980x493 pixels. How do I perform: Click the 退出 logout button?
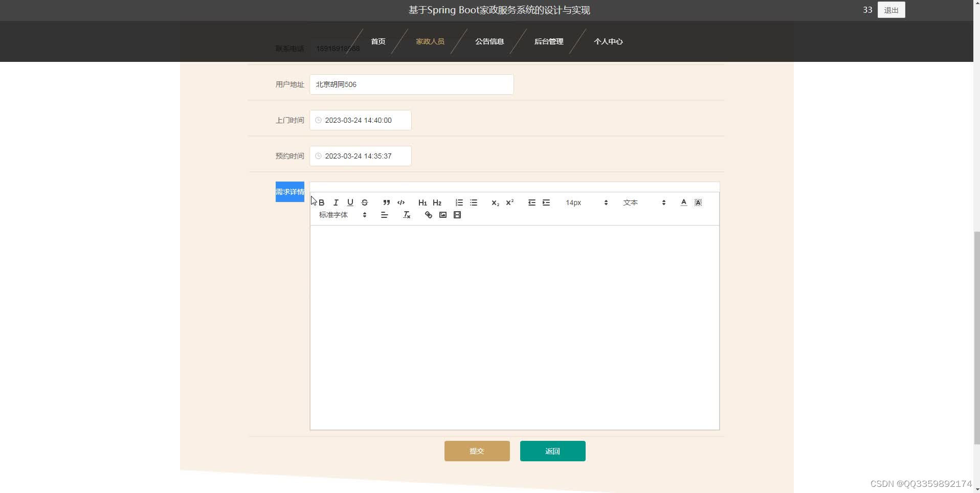point(892,10)
